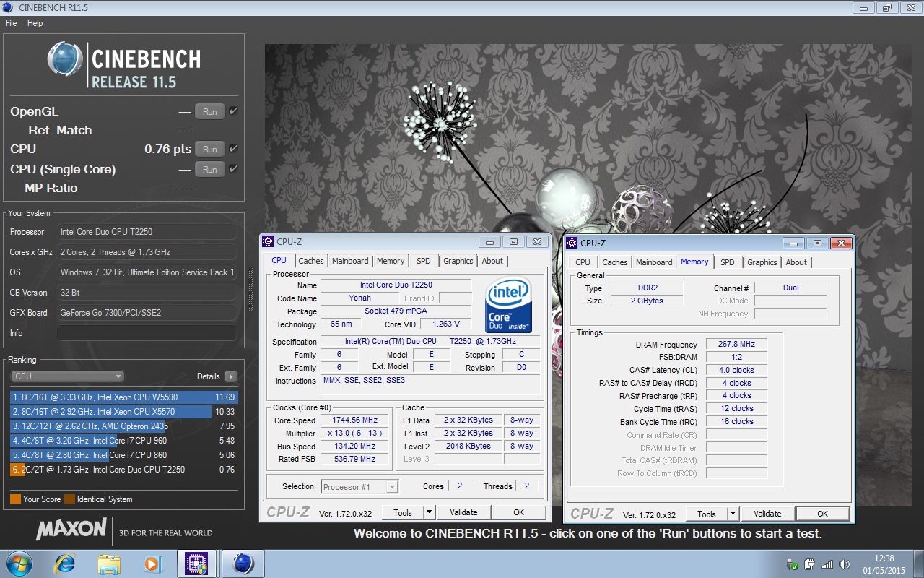
Task: Select ranking row Xeon CPU W5590
Action: pos(123,397)
